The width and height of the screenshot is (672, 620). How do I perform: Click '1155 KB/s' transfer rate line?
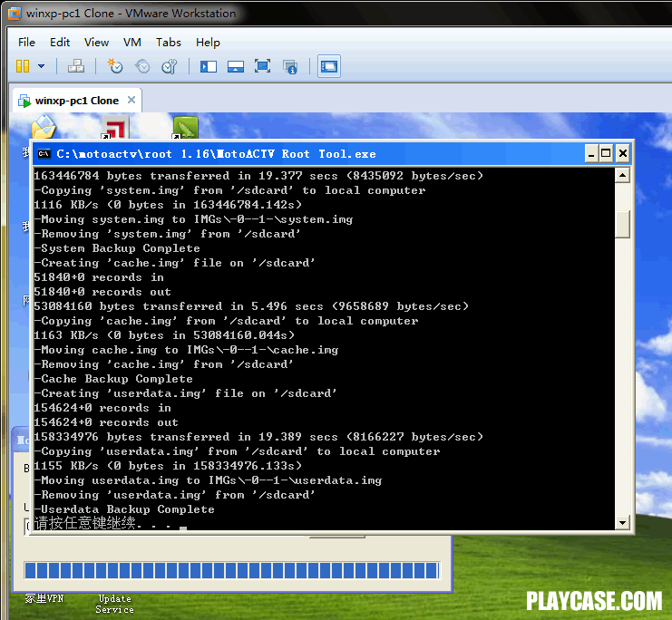coord(168,466)
